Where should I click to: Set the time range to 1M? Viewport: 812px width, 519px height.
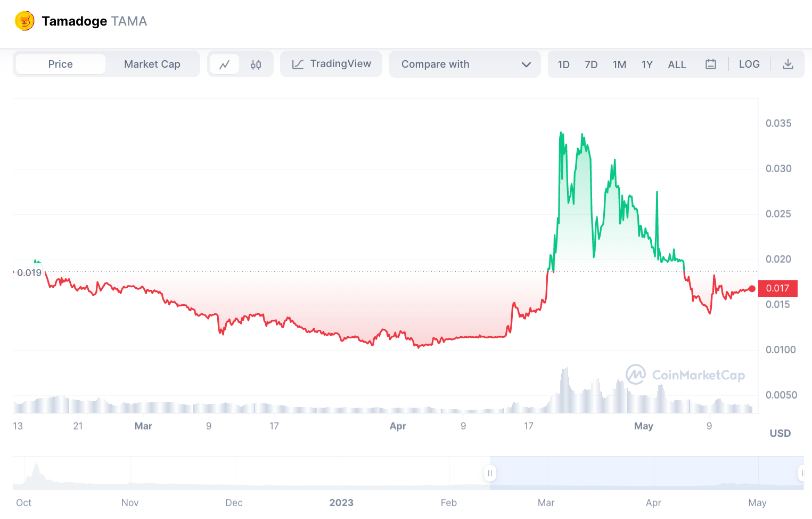tap(619, 64)
